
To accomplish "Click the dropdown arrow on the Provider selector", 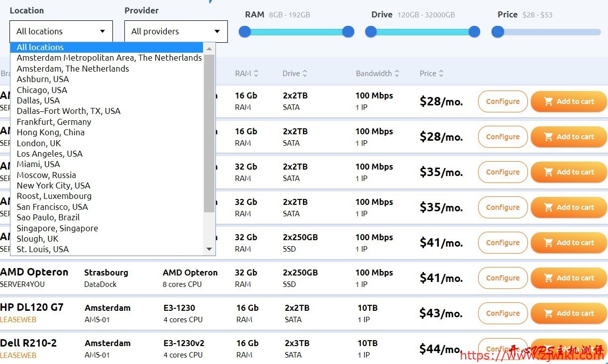I will pyautogui.click(x=217, y=31).
